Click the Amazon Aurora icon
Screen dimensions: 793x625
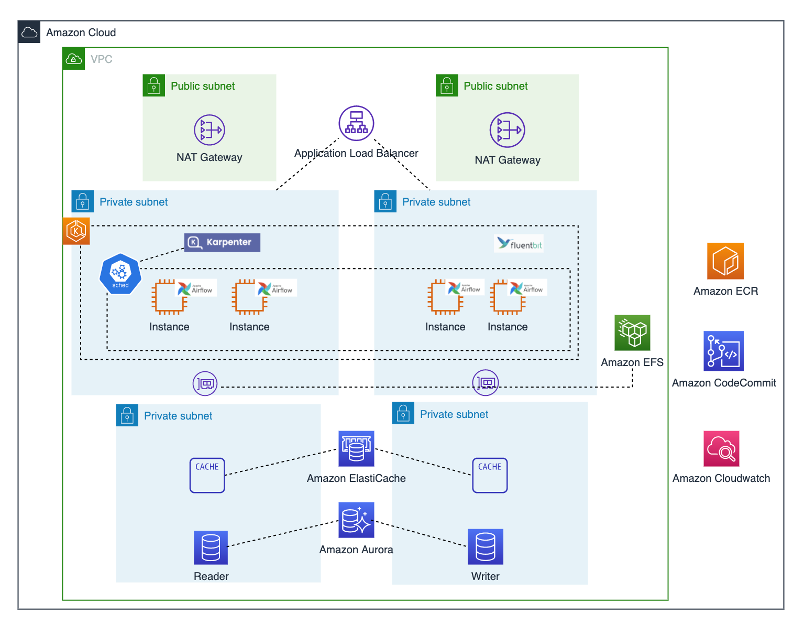pos(356,520)
